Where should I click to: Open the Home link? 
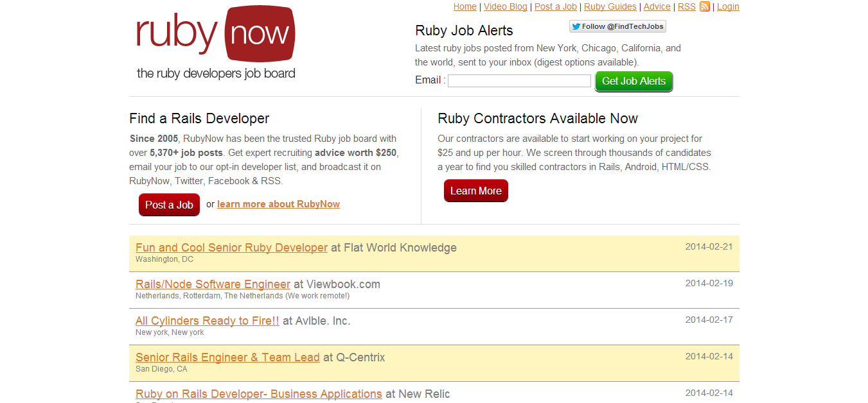465,6
